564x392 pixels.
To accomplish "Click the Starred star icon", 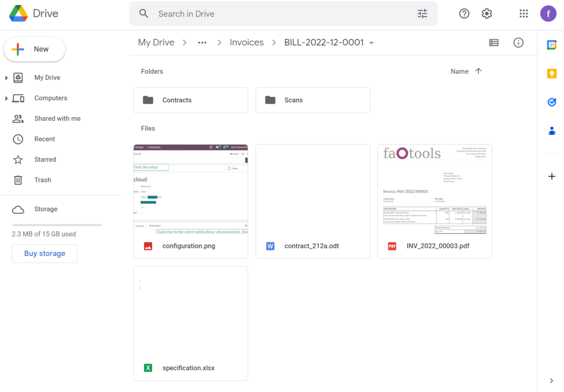I will tap(18, 160).
